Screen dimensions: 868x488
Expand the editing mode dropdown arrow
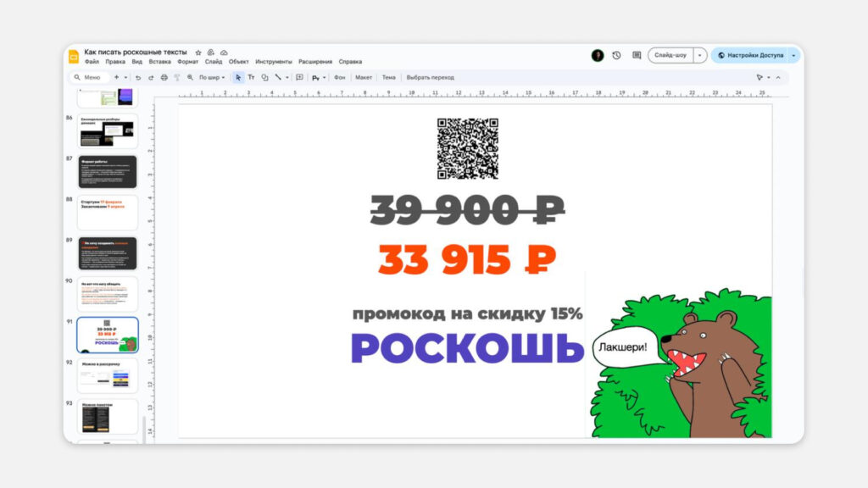768,77
